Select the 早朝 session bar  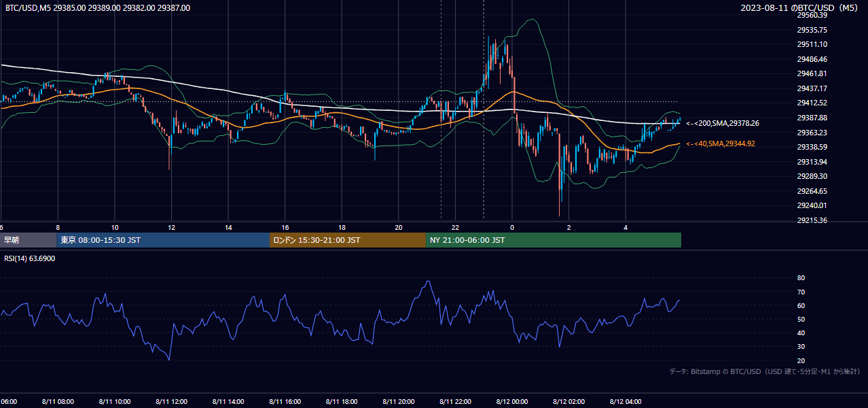28,240
